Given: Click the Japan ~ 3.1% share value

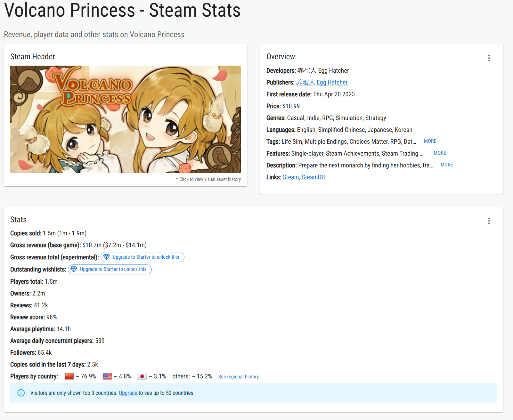Looking at the screenshot, I should 157,376.
